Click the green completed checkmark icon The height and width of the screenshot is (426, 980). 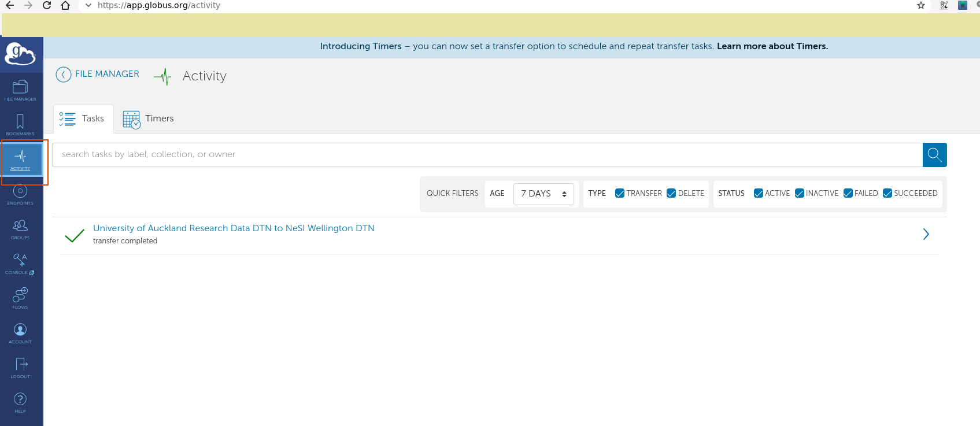pos(75,235)
